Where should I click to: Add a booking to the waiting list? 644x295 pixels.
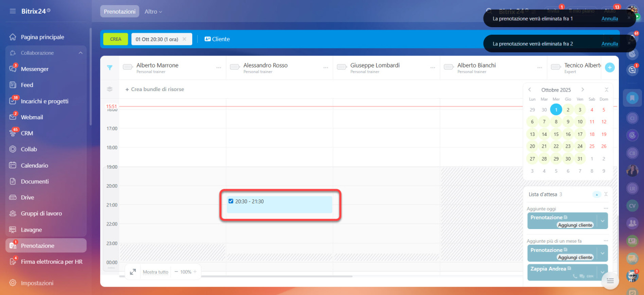pos(597,194)
